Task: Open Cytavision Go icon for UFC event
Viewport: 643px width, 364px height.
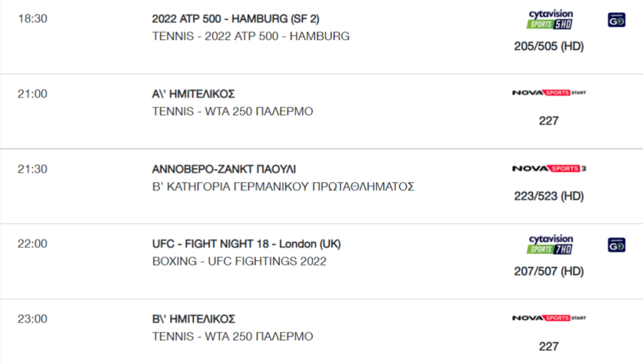Action: [617, 245]
